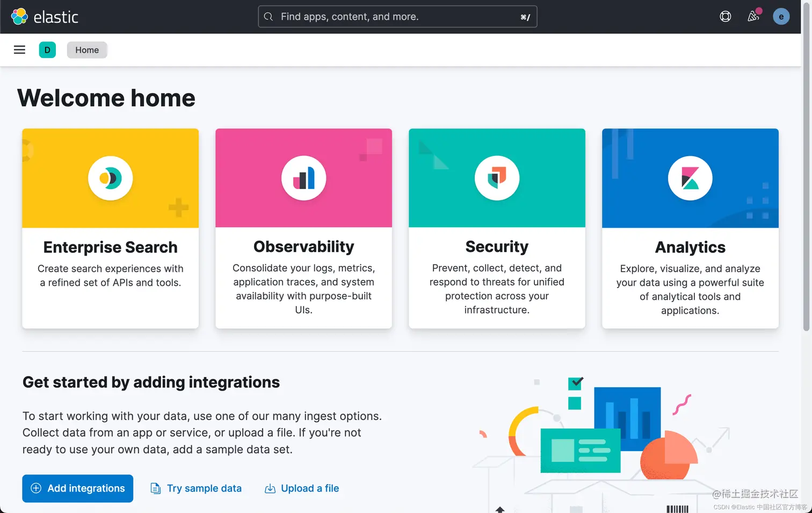Click 'Create search experiences with' description text
Screen dimensions: 812x513
pos(111,269)
